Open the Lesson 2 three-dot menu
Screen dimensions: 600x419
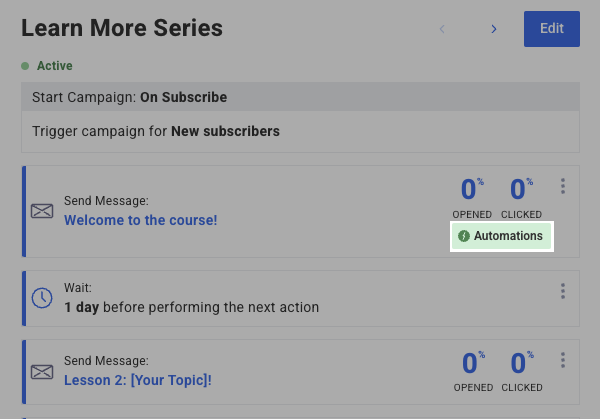pos(563,360)
